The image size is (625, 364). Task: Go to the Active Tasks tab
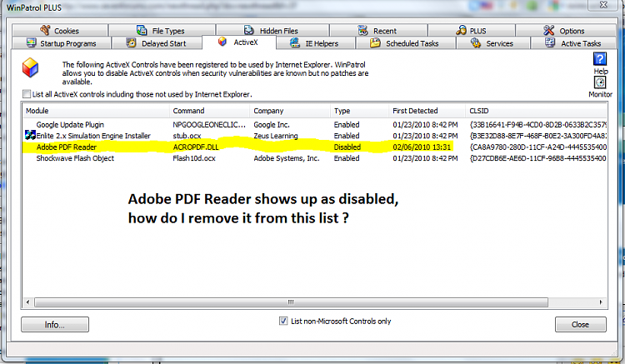pyautogui.click(x=574, y=43)
